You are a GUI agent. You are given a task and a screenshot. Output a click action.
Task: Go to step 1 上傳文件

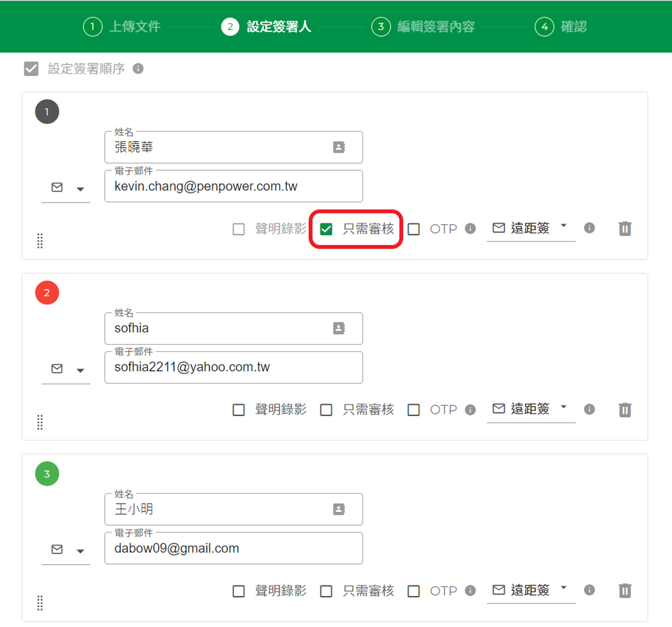tap(121, 26)
